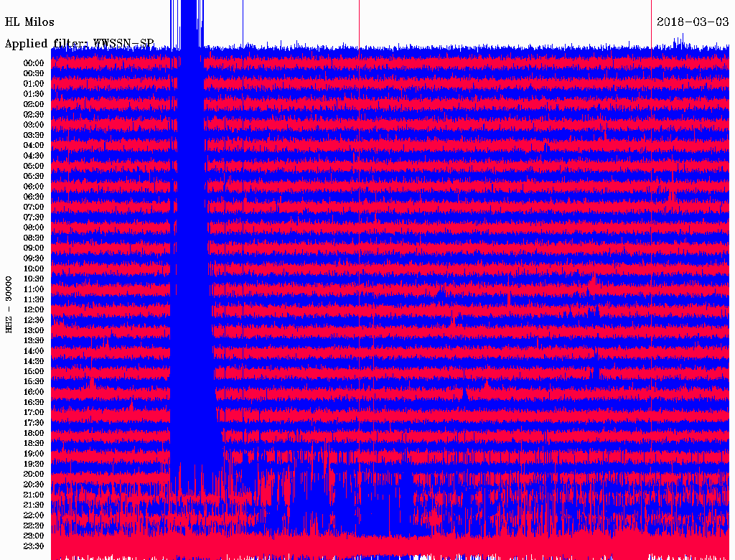Select the 16:30 time label

tap(34, 402)
